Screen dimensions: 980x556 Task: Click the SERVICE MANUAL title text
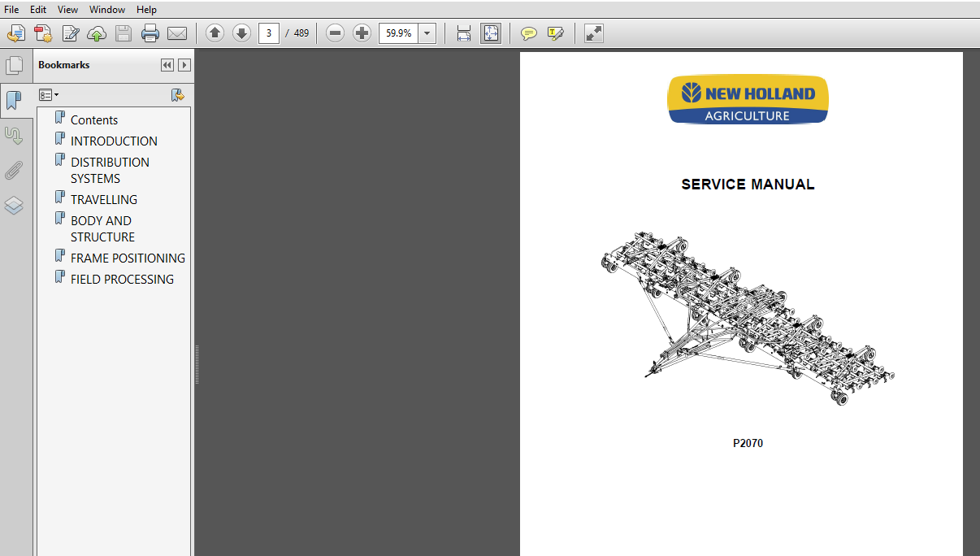(x=748, y=185)
